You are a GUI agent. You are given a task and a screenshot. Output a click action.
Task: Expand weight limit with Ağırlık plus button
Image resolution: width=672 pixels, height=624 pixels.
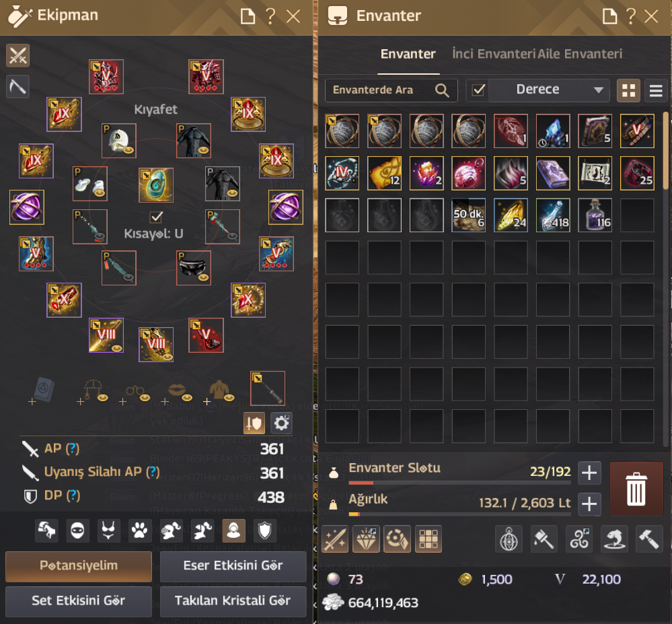(589, 504)
